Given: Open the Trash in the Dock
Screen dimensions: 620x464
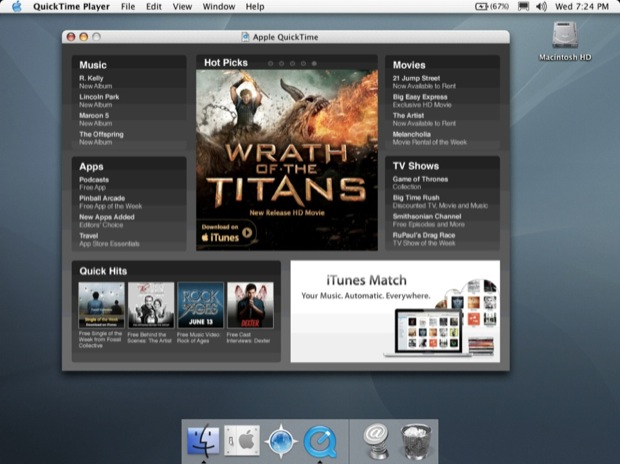Looking at the screenshot, I should tap(416, 441).
